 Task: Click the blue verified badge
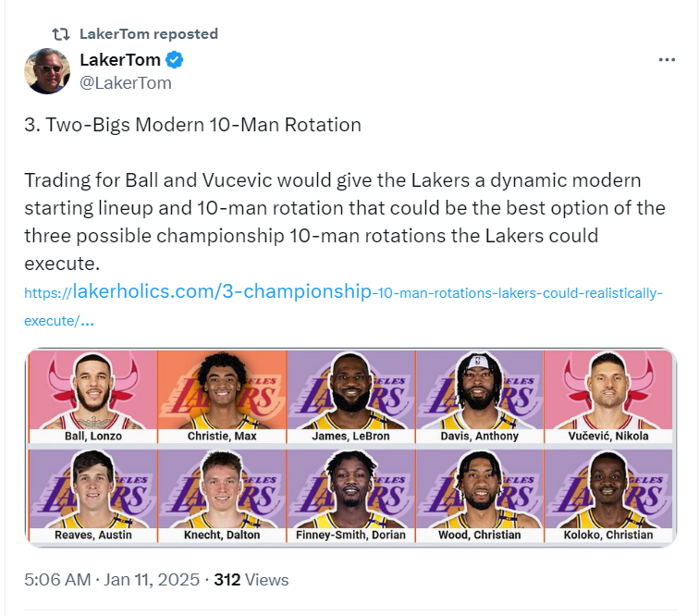(x=175, y=61)
